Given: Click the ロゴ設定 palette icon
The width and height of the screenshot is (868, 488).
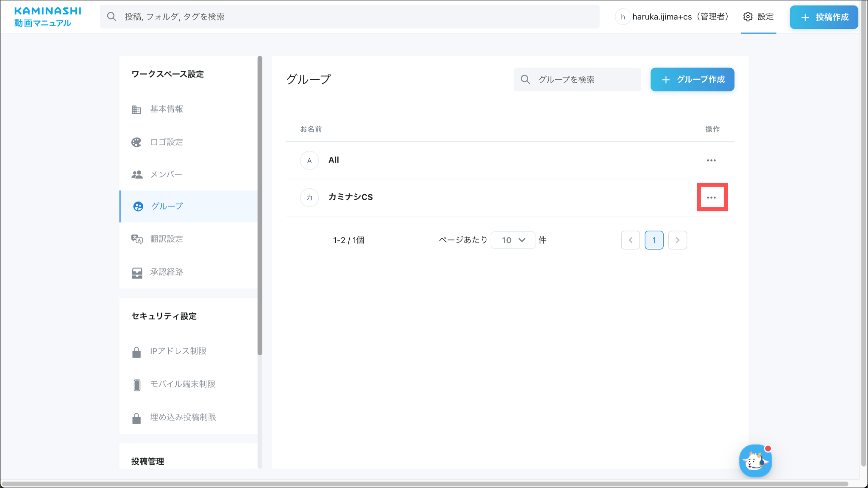Looking at the screenshot, I should pyautogui.click(x=136, y=142).
